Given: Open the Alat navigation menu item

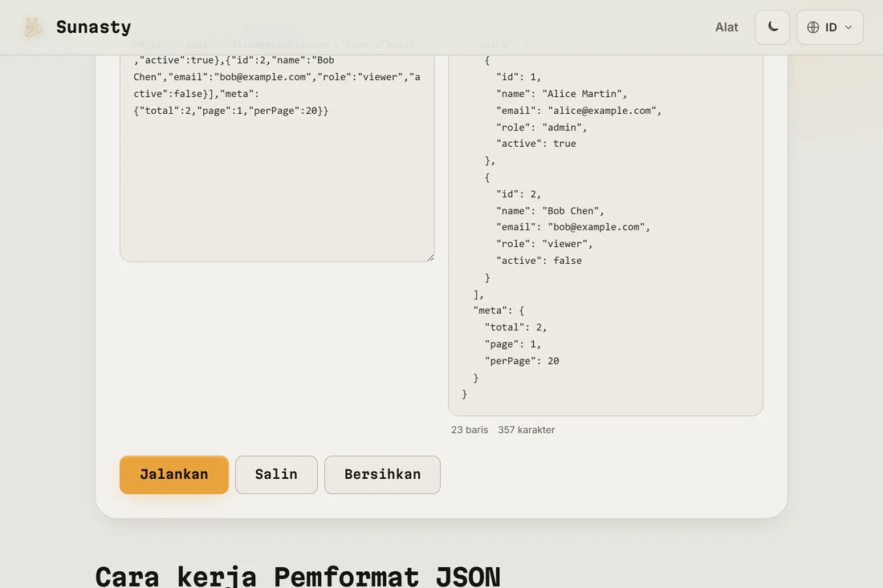Looking at the screenshot, I should click(726, 27).
